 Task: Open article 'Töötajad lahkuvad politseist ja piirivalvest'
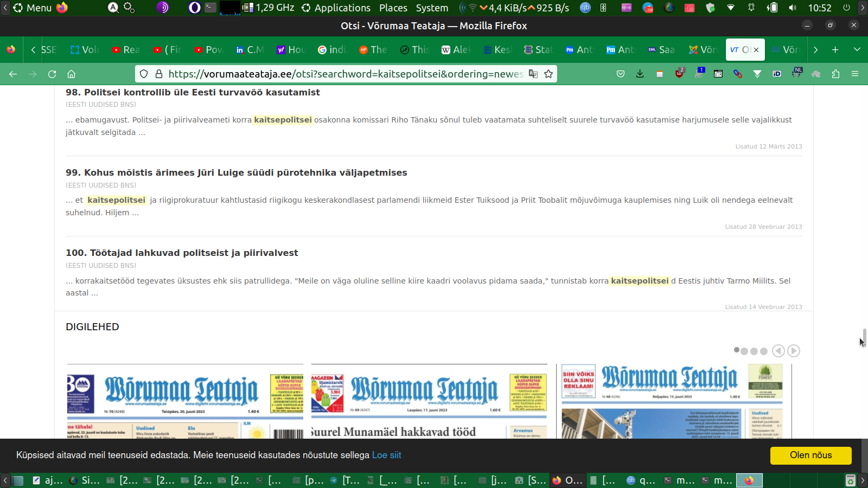182,253
